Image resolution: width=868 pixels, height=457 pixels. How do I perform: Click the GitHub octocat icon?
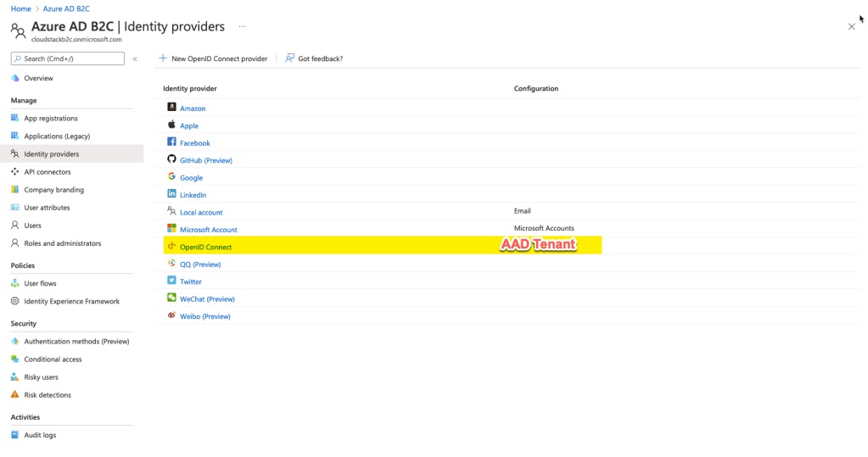click(x=171, y=159)
